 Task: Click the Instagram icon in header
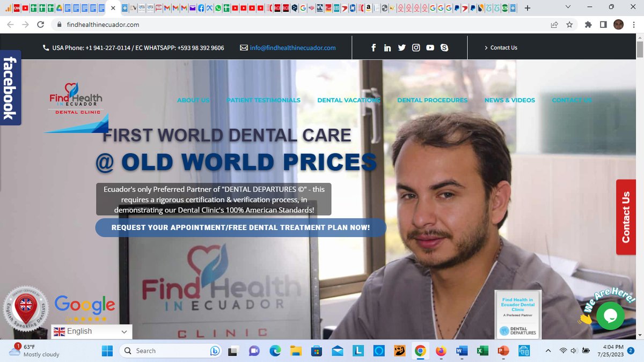tap(416, 48)
